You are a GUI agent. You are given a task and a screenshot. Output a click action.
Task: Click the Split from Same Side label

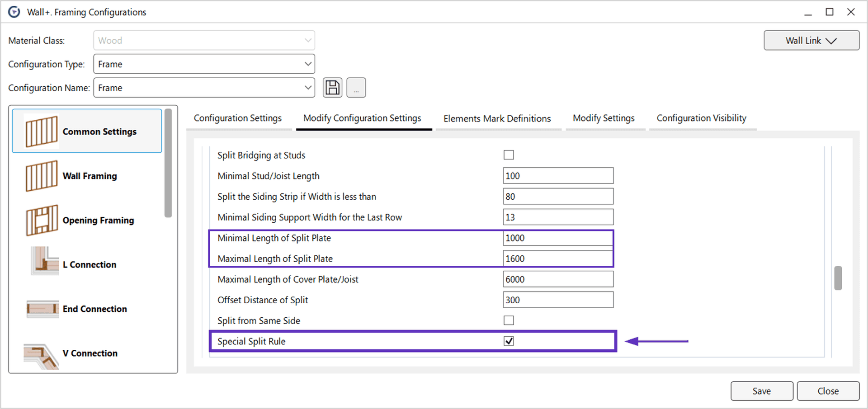click(259, 320)
